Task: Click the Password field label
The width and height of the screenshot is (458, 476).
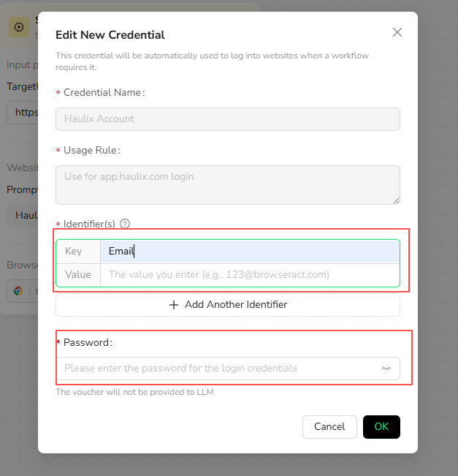Action: 88,342
